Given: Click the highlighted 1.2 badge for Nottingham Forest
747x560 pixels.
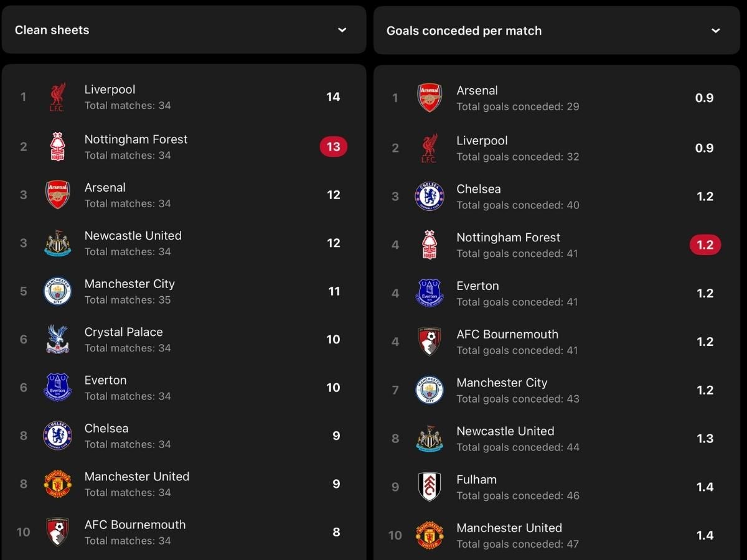Looking at the screenshot, I should 705,245.
